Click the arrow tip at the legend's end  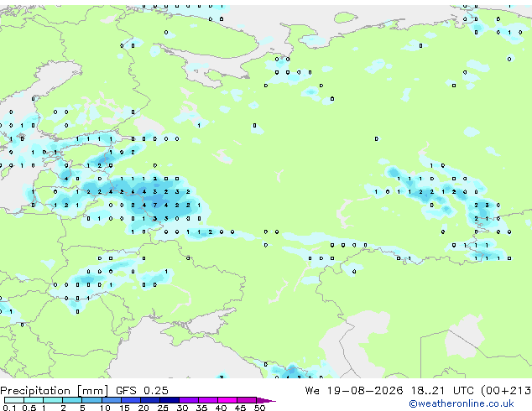266,400
